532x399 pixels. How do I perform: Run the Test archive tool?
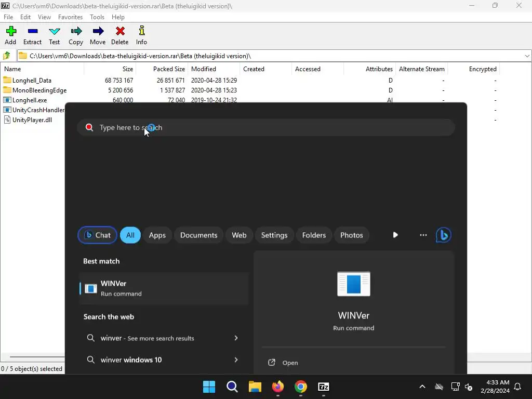pos(54,31)
